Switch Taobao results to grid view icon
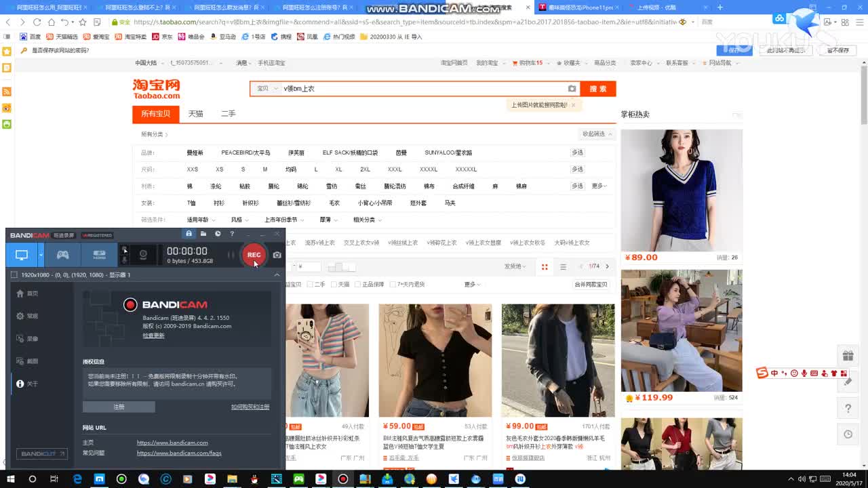The height and width of the screenshot is (488, 868). pyautogui.click(x=545, y=267)
